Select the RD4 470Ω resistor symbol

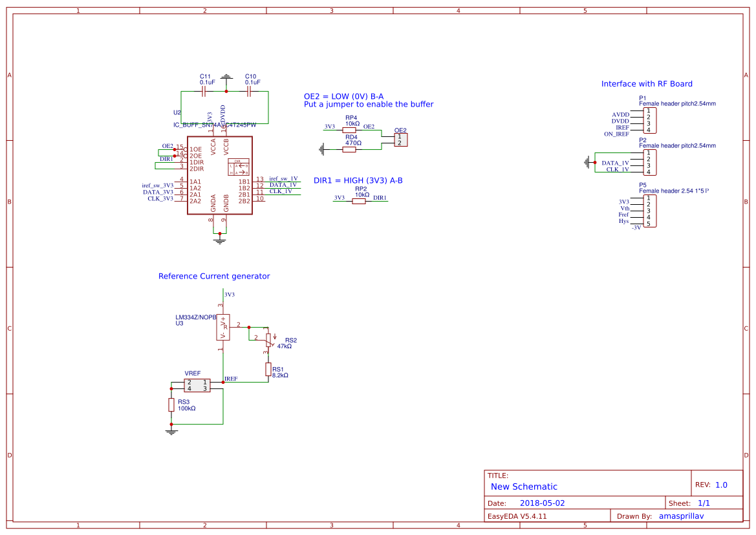tap(349, 149)
